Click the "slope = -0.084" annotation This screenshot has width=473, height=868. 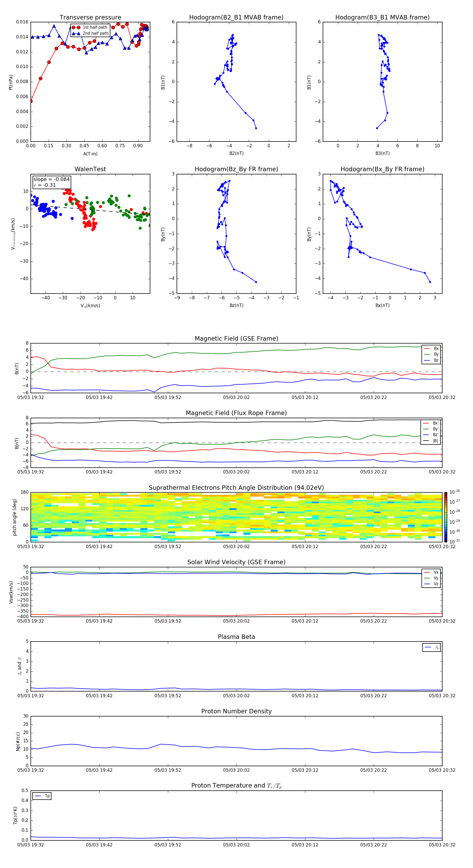[x=52, y=179]
